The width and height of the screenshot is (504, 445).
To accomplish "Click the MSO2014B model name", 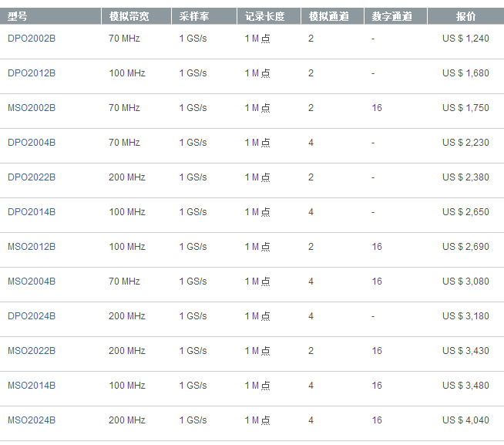I will [32, 386].
